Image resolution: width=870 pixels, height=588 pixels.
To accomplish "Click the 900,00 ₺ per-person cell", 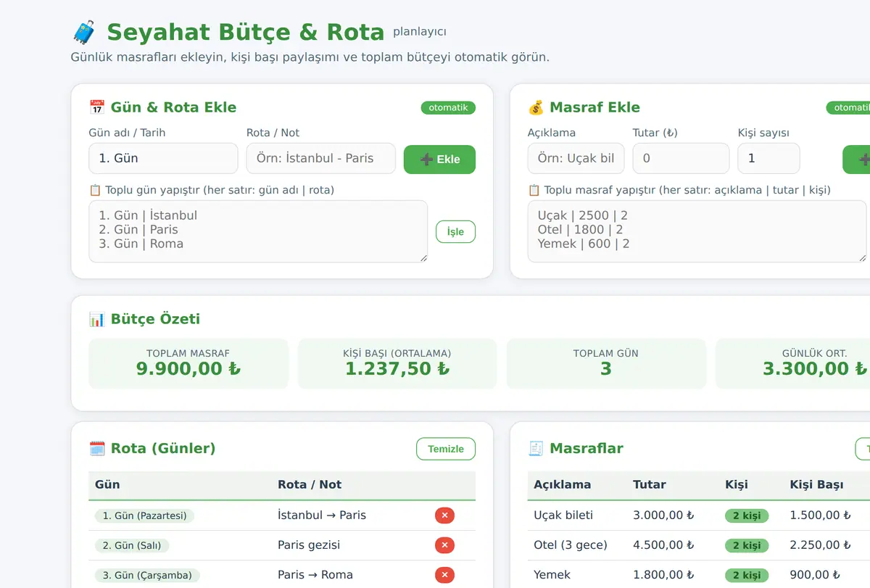I will tap(815, 575).
